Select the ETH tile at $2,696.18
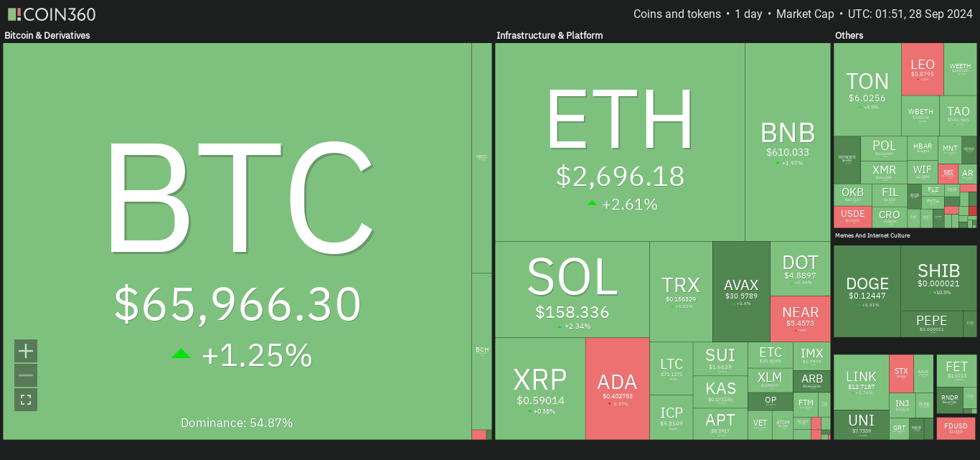Viewport: 980px width, 460px height. pos(620,142)
